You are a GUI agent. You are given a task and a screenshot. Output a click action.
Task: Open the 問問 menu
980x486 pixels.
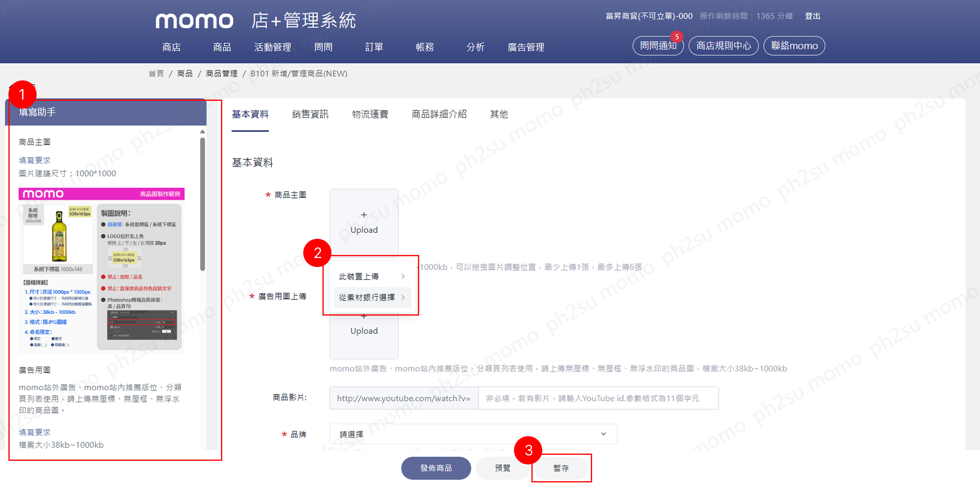pyautogui.click(x=323, y=47)
